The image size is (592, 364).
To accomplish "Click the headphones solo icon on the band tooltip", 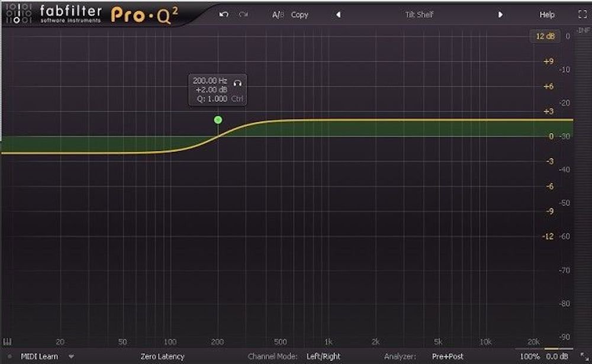I will (238, 82).
